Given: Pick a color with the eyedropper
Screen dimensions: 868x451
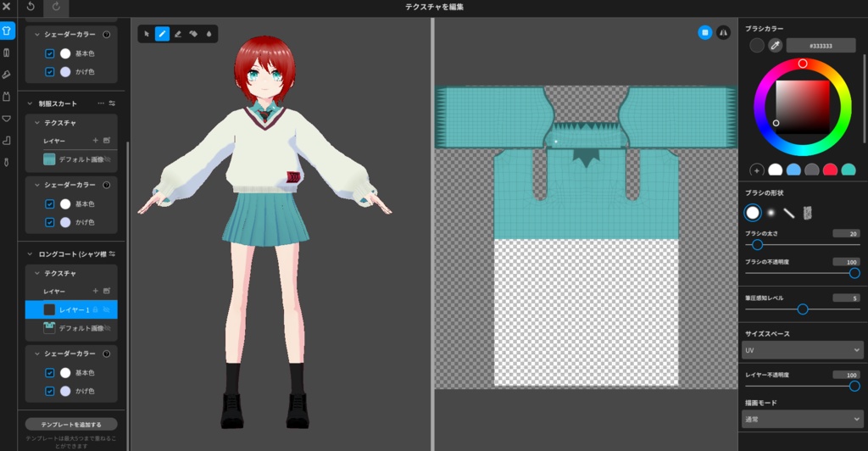Looking at the screenshot, I should point(775,46).
